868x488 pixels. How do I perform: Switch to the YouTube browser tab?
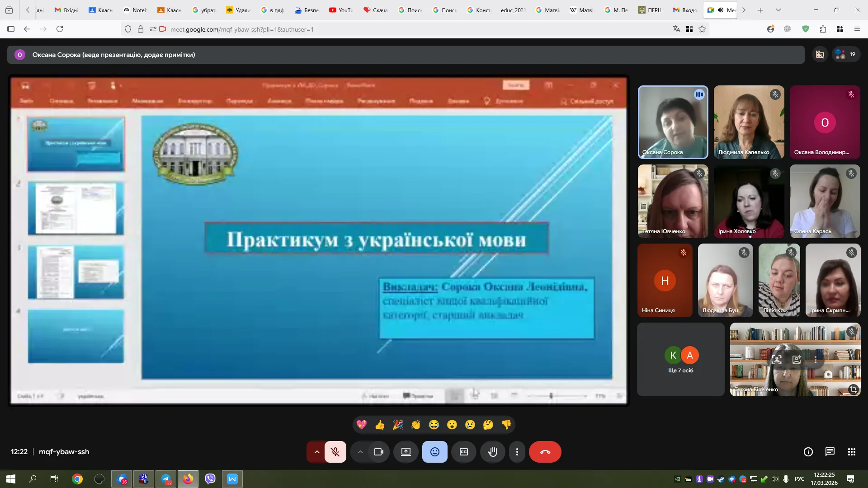[x=341, y=10]
